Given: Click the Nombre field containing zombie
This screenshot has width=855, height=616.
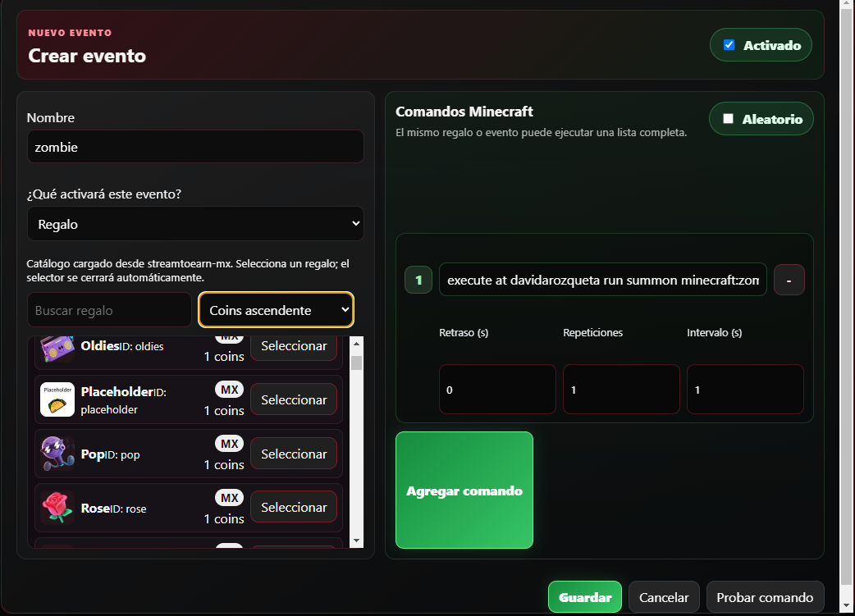Looking at the screenshot, I should point(195,147).
